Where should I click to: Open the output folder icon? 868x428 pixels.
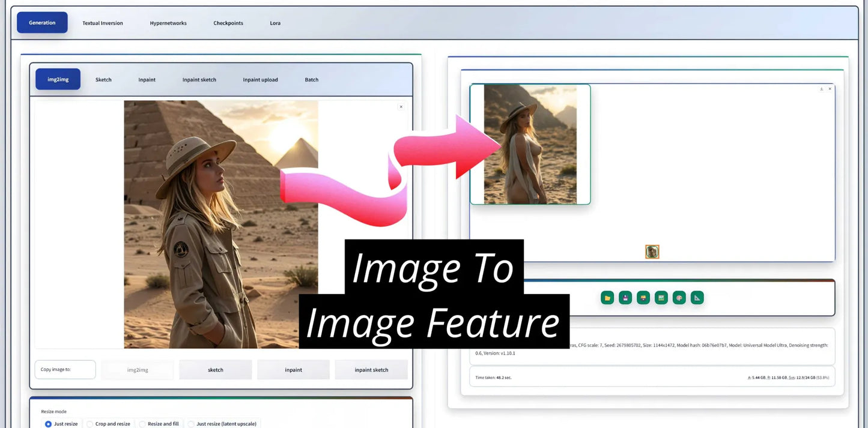607,298
